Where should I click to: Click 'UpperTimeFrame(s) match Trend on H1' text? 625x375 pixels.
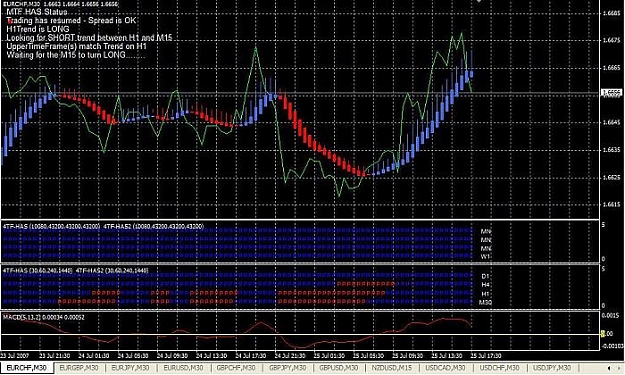[77, 46]
